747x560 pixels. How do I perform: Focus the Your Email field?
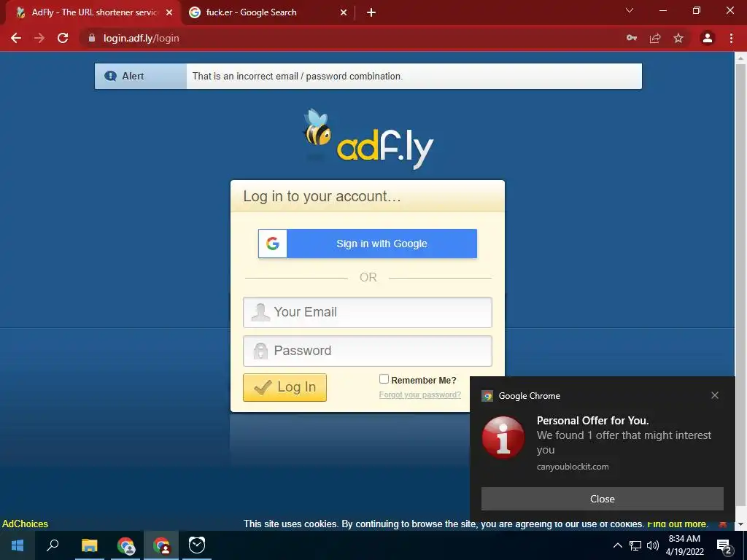click(368, 312)
